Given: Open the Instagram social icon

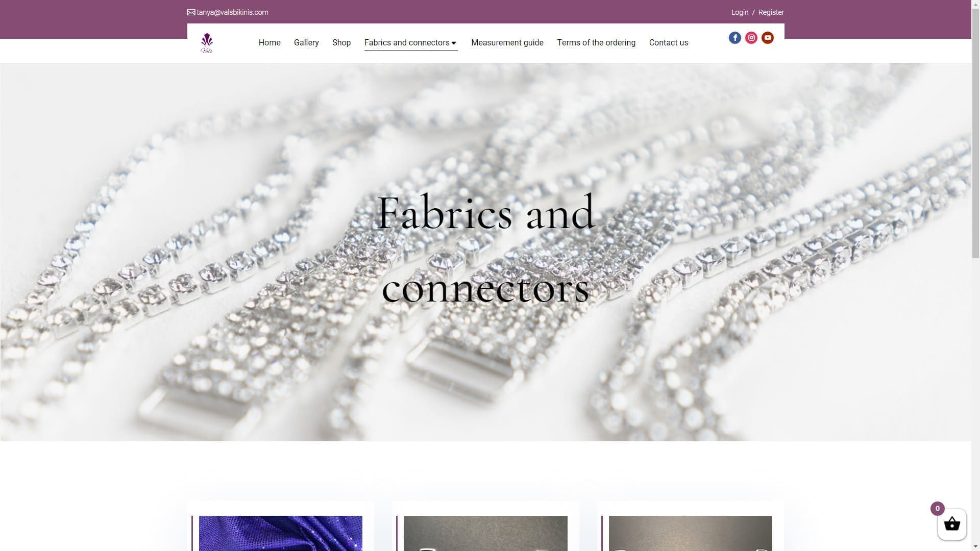Looking at the screenshot, I should [x=751, y=38].
